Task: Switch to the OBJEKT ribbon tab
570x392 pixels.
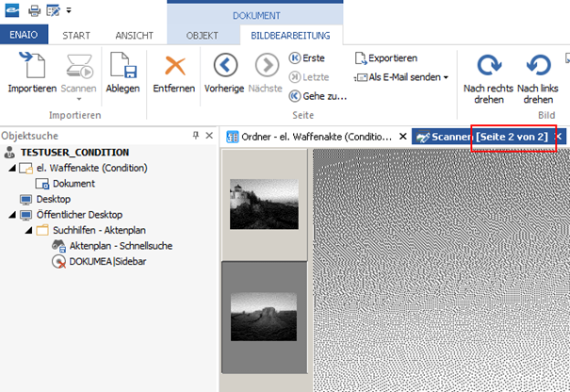Action: (x=202, y=36)
